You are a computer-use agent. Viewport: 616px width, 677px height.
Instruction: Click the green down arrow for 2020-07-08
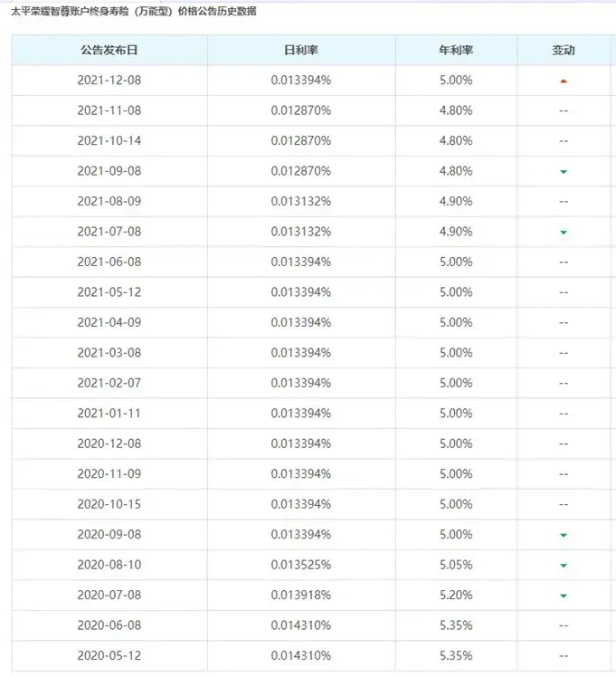coord(564,596)
